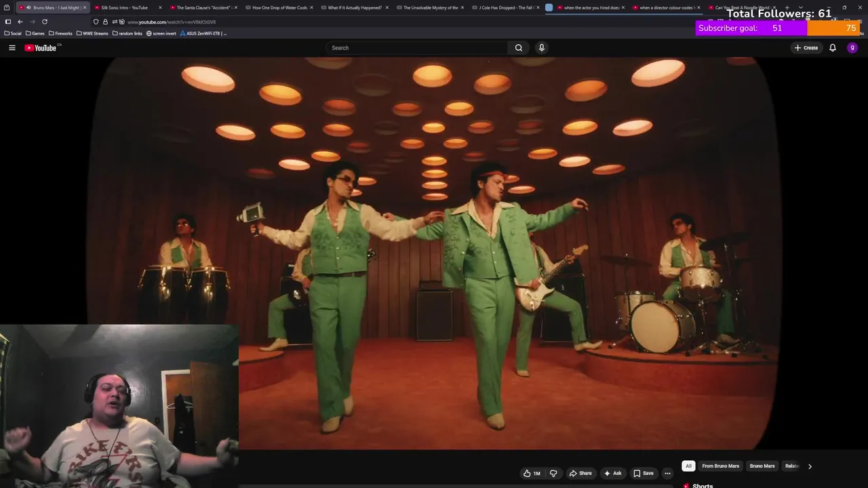
Task: Go back with the browser back arrow
Action: [x=20, y=22]
